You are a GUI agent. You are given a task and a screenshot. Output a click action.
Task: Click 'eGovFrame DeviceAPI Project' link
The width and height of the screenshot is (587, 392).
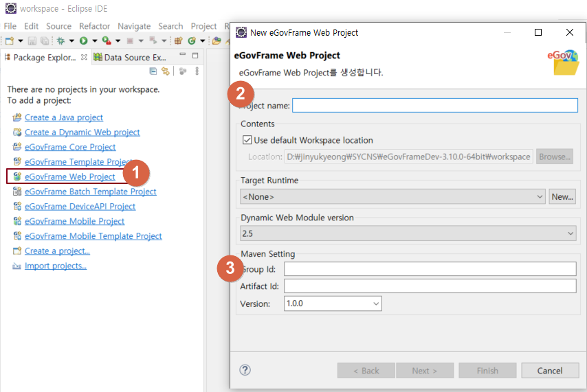pos(80,207)
